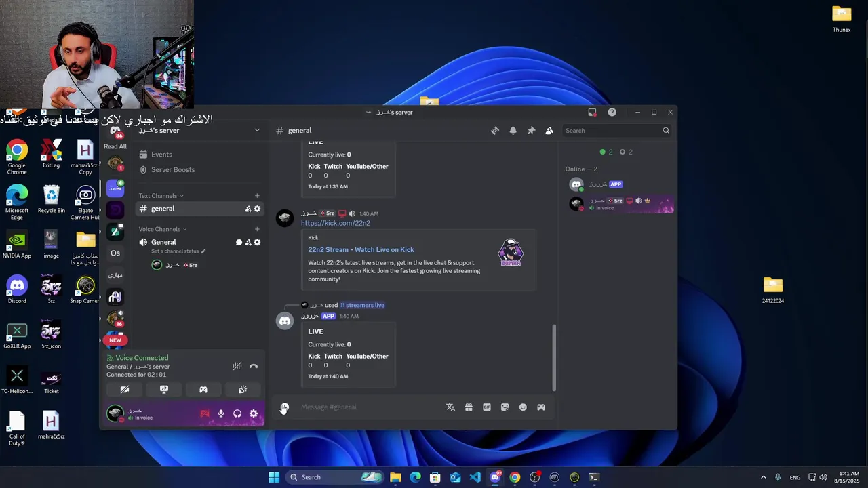Open the Thunex folder on desktop
This screenshot has height=488, width=868.
(x=842, y=20)
